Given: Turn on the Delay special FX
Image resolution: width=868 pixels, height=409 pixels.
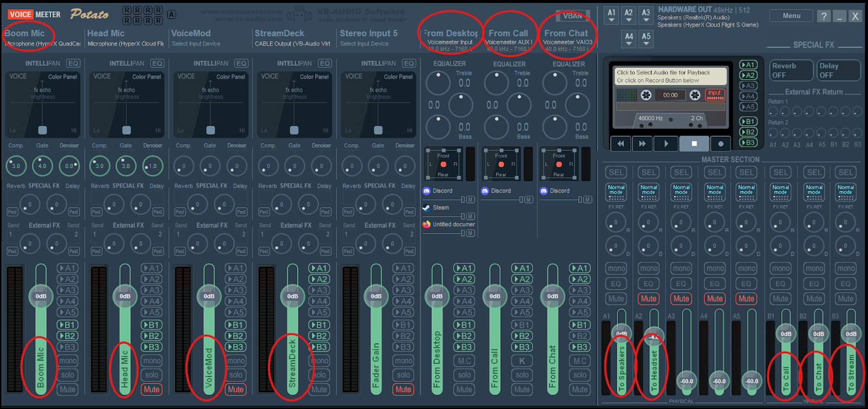Looking at the screenshot, I should [839, 71].
